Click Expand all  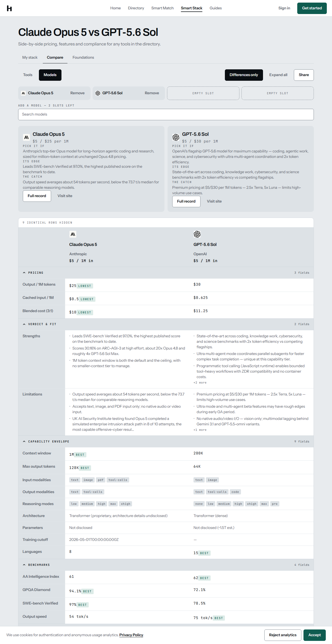coord(278,75)
